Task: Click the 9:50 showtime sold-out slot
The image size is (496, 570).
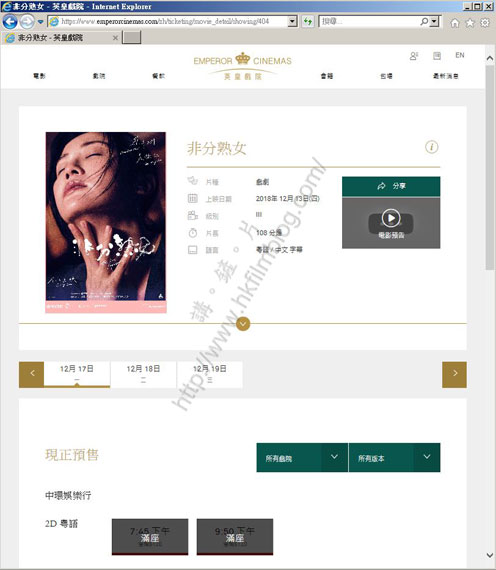Action: pos(235,537)
